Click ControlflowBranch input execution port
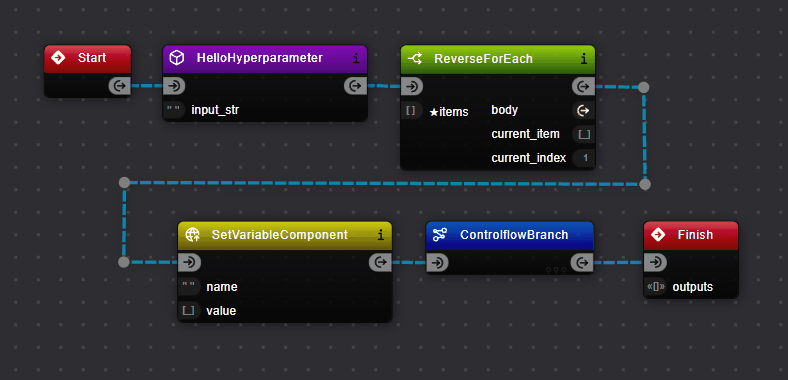 [x=438, y=262]
